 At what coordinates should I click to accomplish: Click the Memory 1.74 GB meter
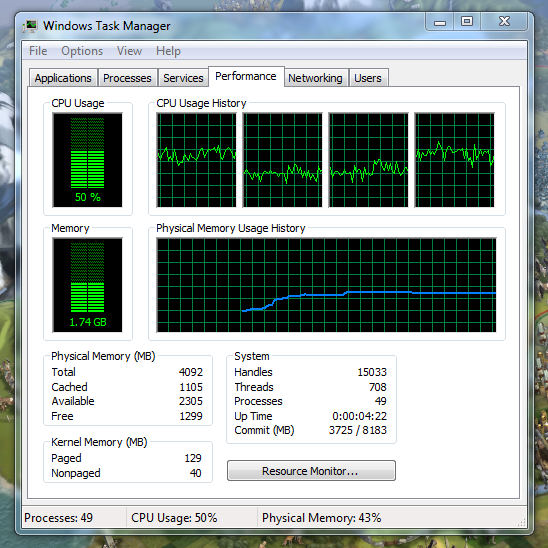[x=87, y=285]
